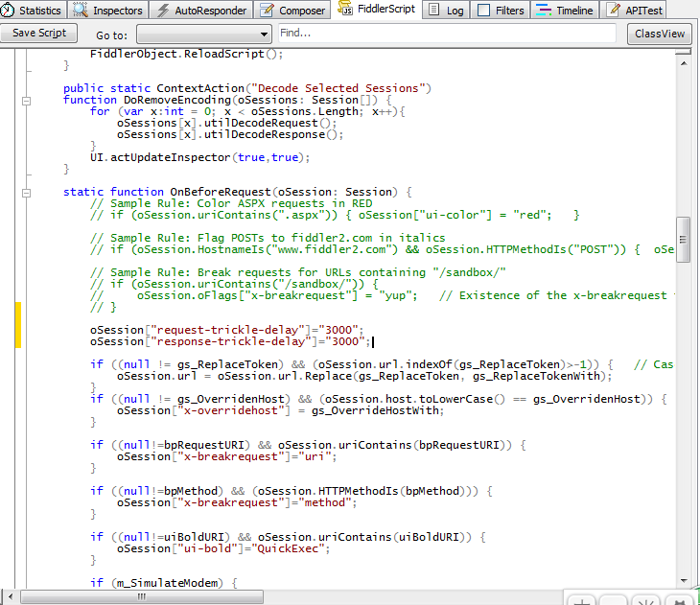The height and width of the screenshot is (605, 700).
Task: Click "UI.actUpdateInspector(true,true);" line
Action: [200, 157]
